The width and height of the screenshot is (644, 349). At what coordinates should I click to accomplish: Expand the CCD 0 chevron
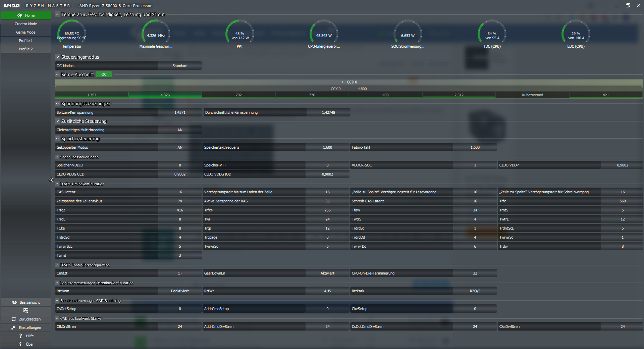342,82
